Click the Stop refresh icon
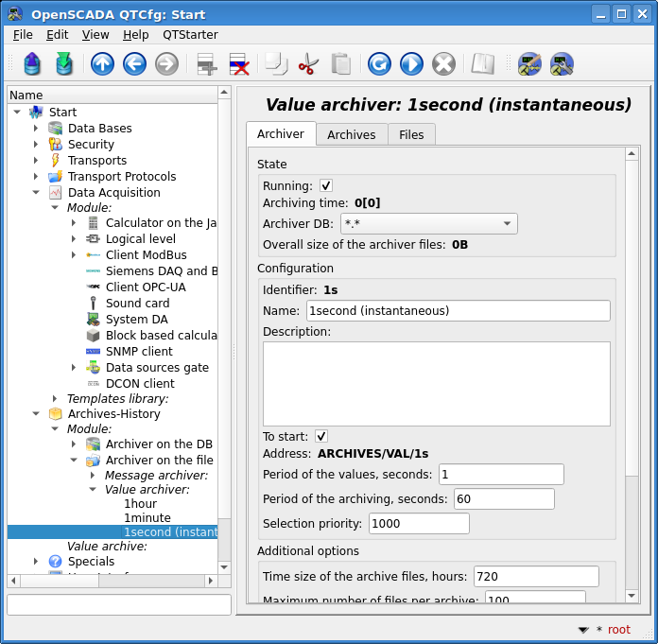 pyautogui.click(x=444, y=64)
